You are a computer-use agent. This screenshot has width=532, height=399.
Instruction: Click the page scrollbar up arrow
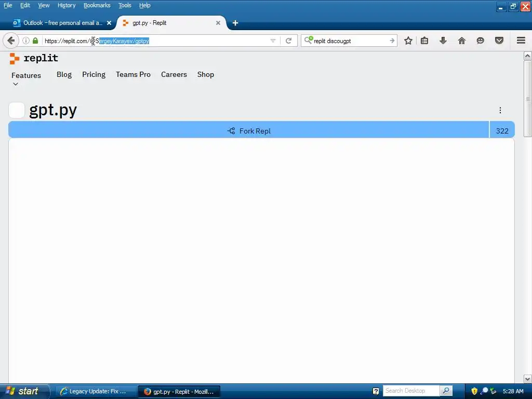(528, 56)
